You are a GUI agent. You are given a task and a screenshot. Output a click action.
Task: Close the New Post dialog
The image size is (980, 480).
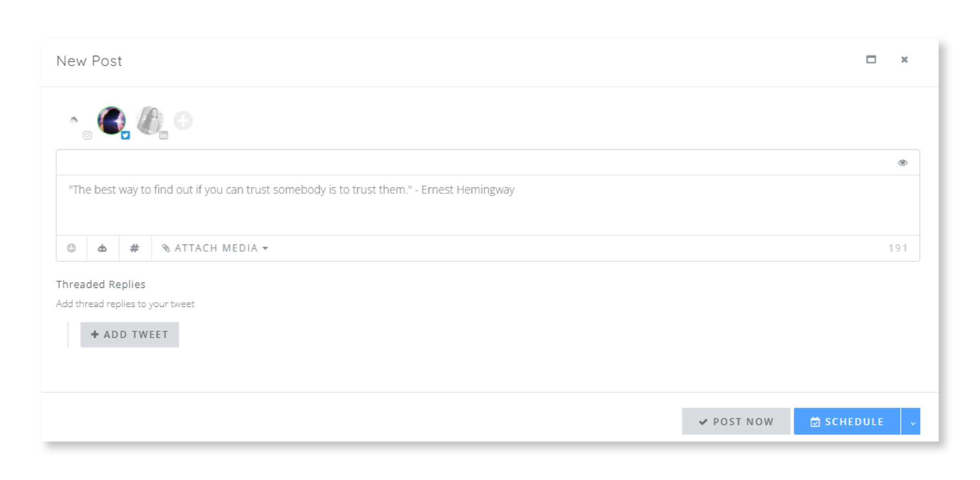904,60
